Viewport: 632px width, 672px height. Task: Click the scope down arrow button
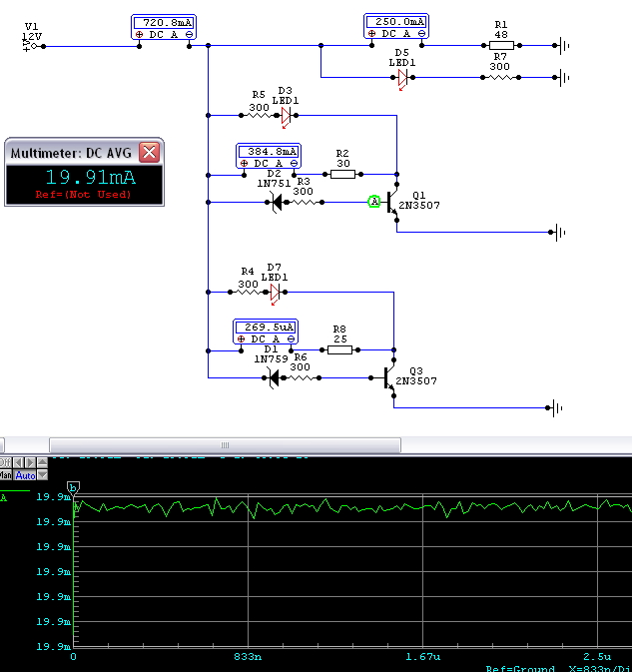42,475
